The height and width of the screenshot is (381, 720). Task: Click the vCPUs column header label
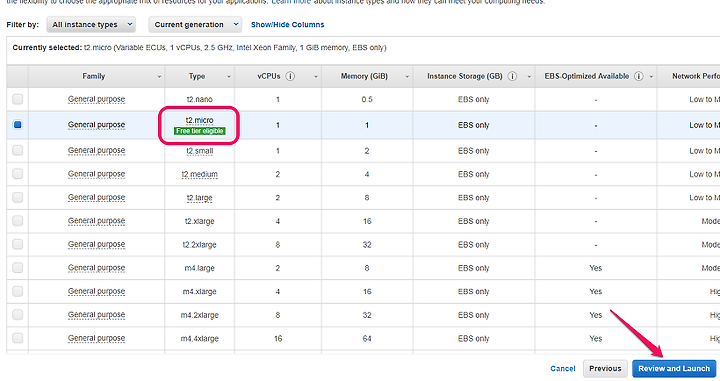coord(269,76)
